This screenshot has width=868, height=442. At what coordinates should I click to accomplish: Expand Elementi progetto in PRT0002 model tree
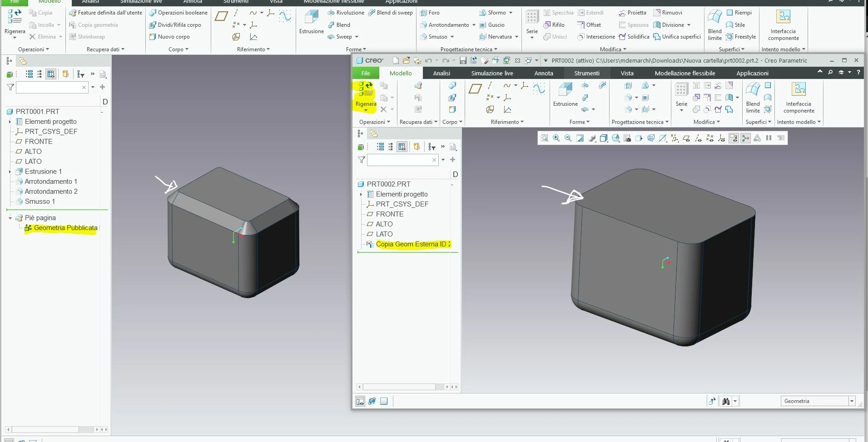[x=361, y=194]
